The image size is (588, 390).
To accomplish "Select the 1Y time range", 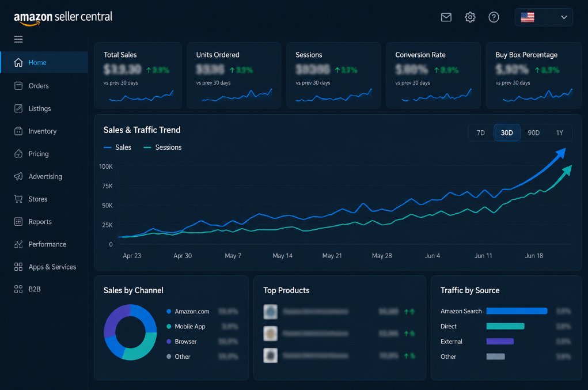I will (x=560, y=132).
